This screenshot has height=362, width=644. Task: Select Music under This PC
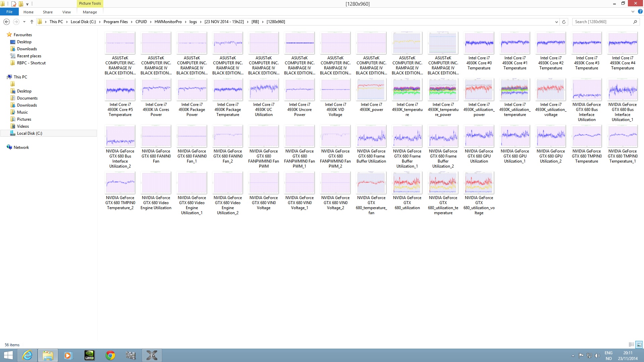pos(22,112)
